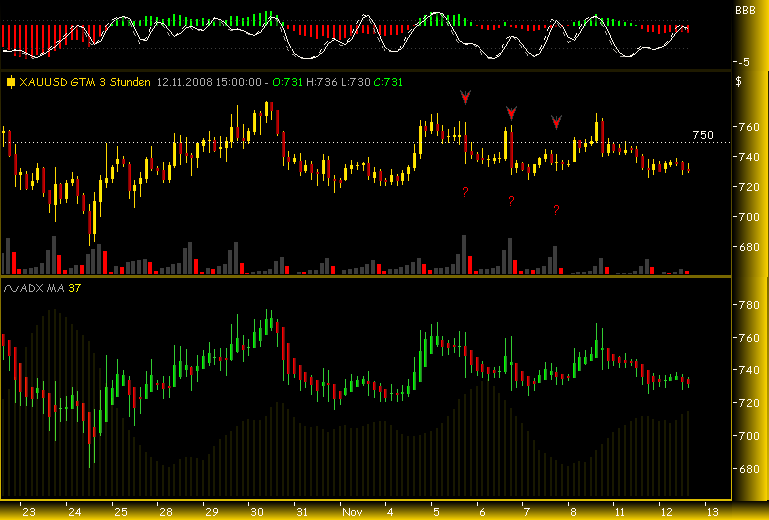769x520 pixels.
Task: Click the ADX MA indicator label
Action: point(43,289)
